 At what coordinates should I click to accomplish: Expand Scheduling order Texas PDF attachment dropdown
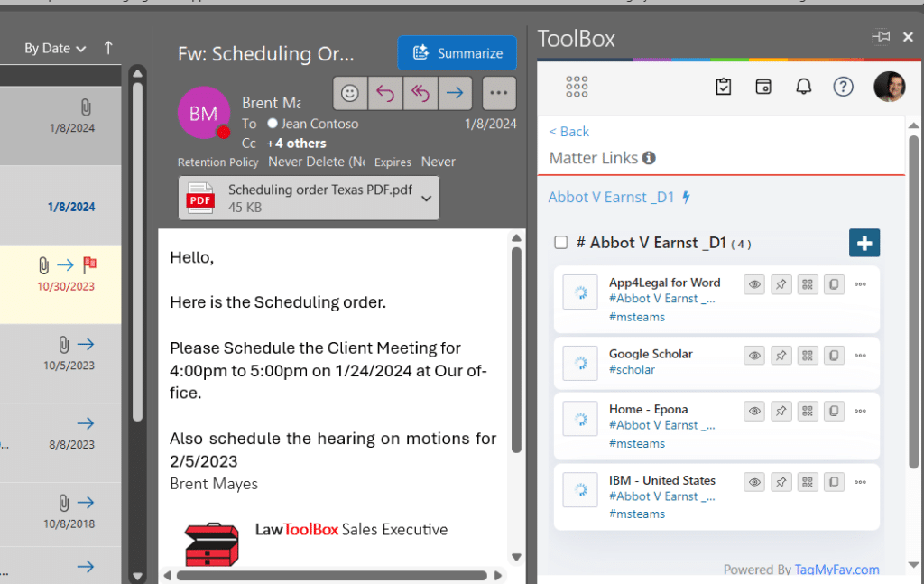[427, 198]
